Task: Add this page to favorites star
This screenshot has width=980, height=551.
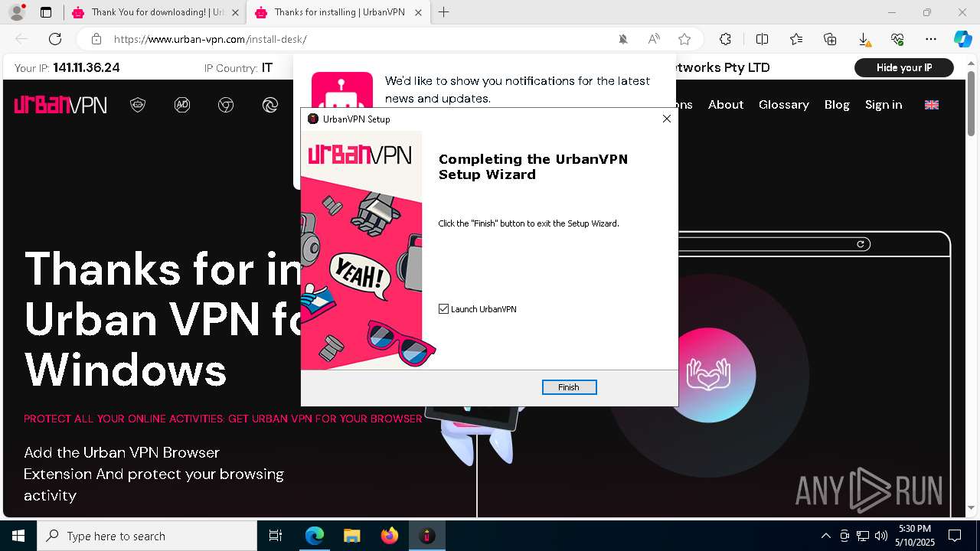Action: pos(684,39)
